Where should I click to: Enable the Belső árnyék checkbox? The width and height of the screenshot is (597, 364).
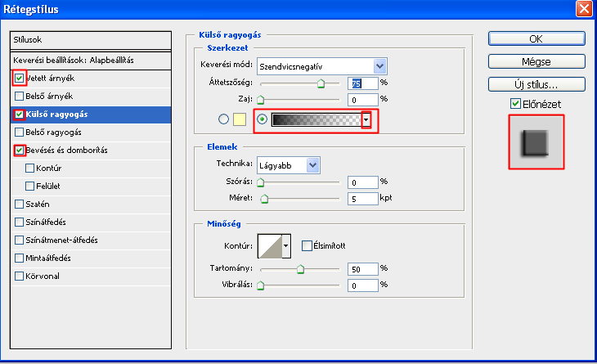point(19,97)
